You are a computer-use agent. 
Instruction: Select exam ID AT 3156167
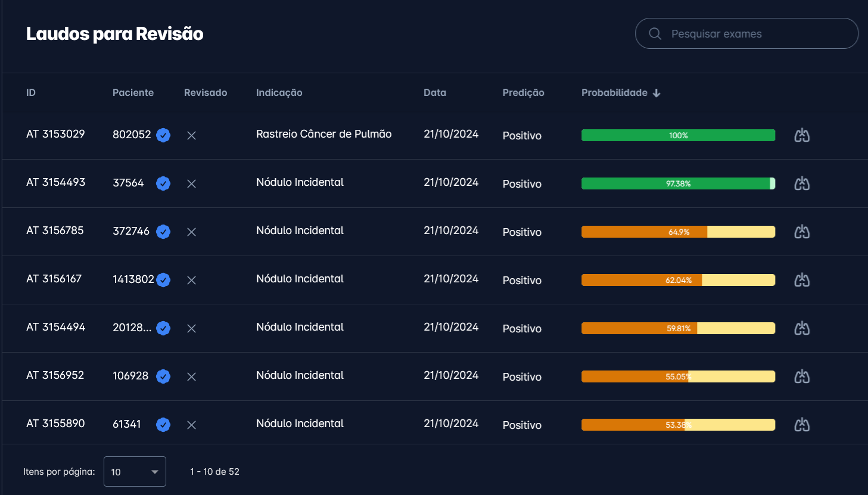[x=54, y=279]
